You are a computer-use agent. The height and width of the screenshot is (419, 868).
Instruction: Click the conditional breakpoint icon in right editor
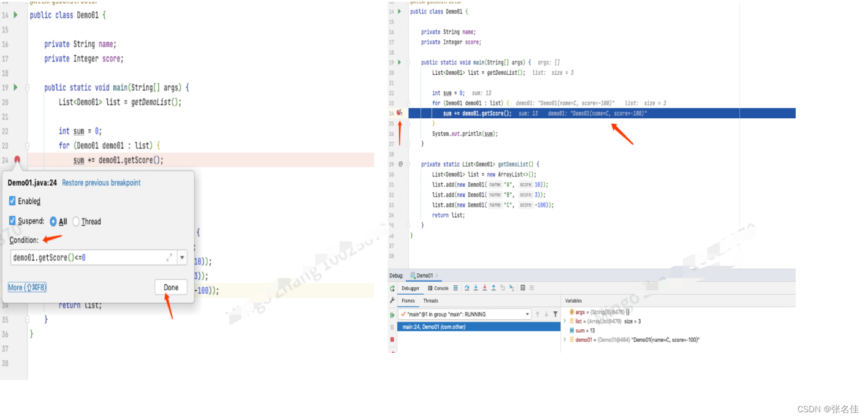coord(400,113)
